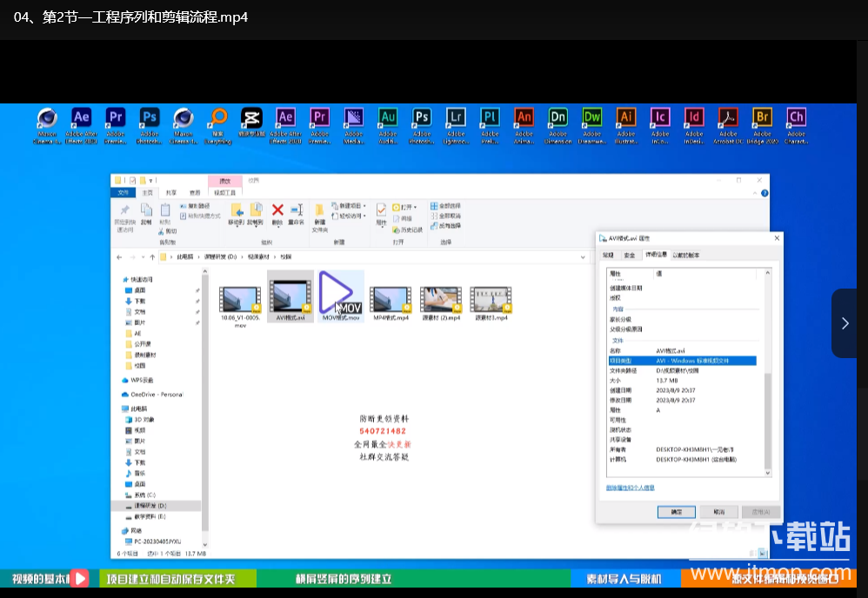
Task: Launch the Character Animator (Ch) shortcut
Action: [796, 118]
